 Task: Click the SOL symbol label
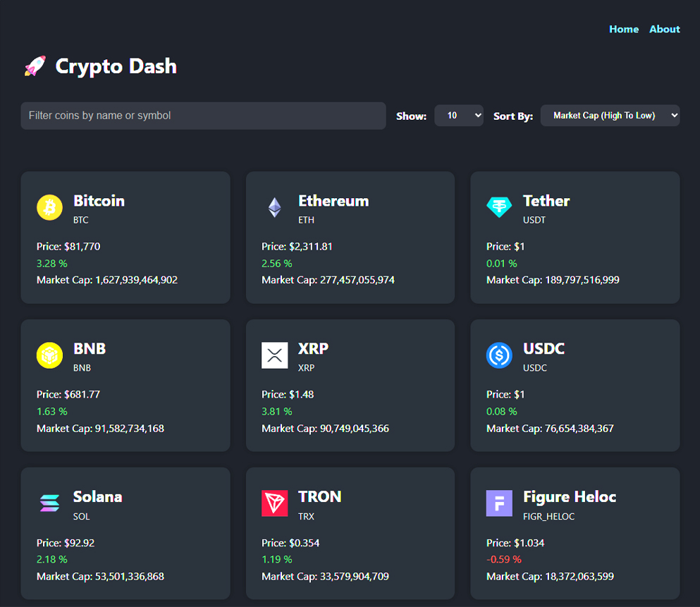click(81, 516)
